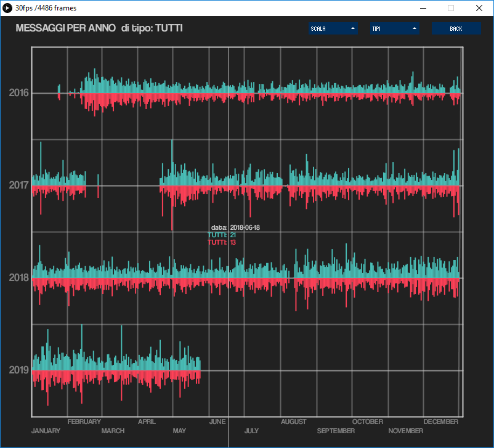Select the MARCH label on month axis
The width and height of the screenshot is (494, 448).
tap(113, 431)
